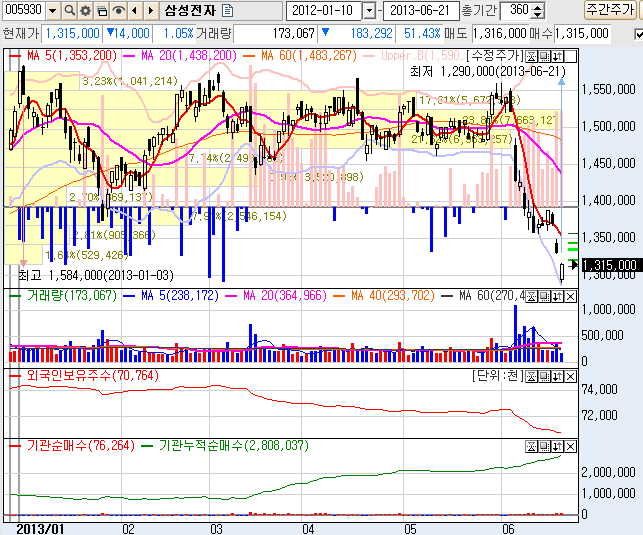The height and width of the screenshot is (535, 643).
Task: Click the current price value 1,315,000 next to 현재가
Action: 72,34
